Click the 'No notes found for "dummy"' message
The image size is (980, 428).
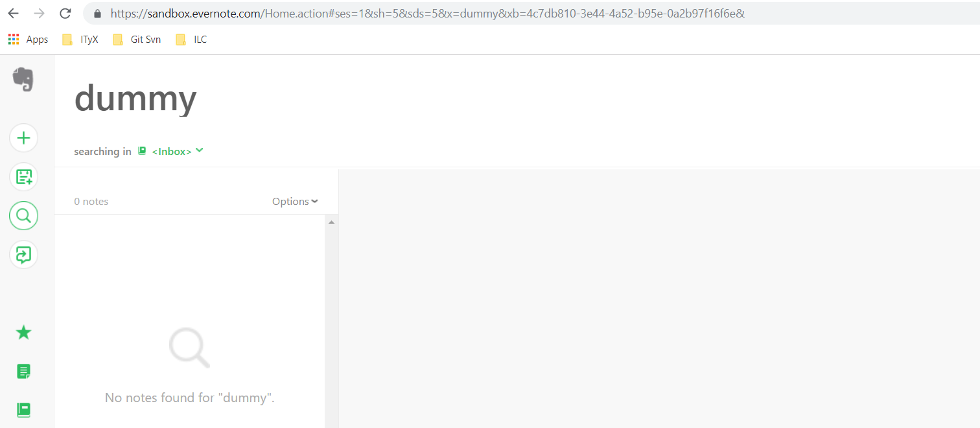pyautogui.click(x=190, y=398)
